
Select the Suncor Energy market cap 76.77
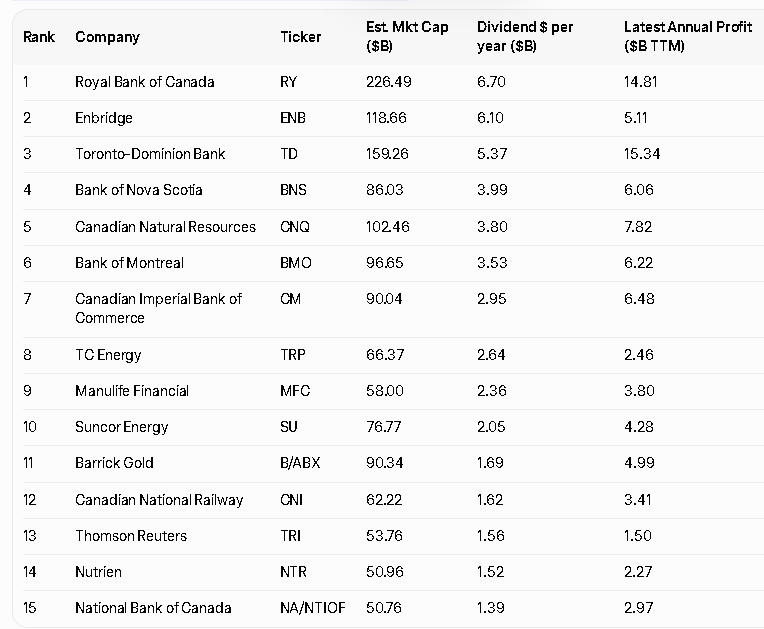tap(384, 427)
